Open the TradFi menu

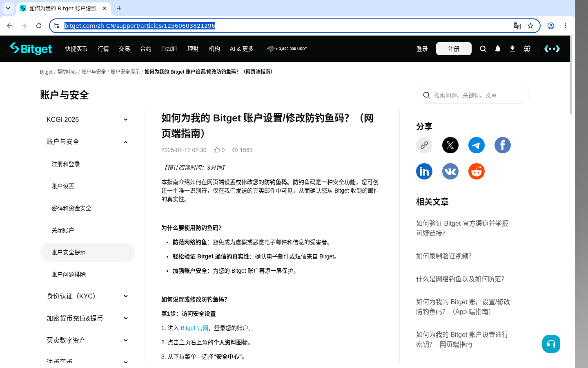[x=169, y=49]
